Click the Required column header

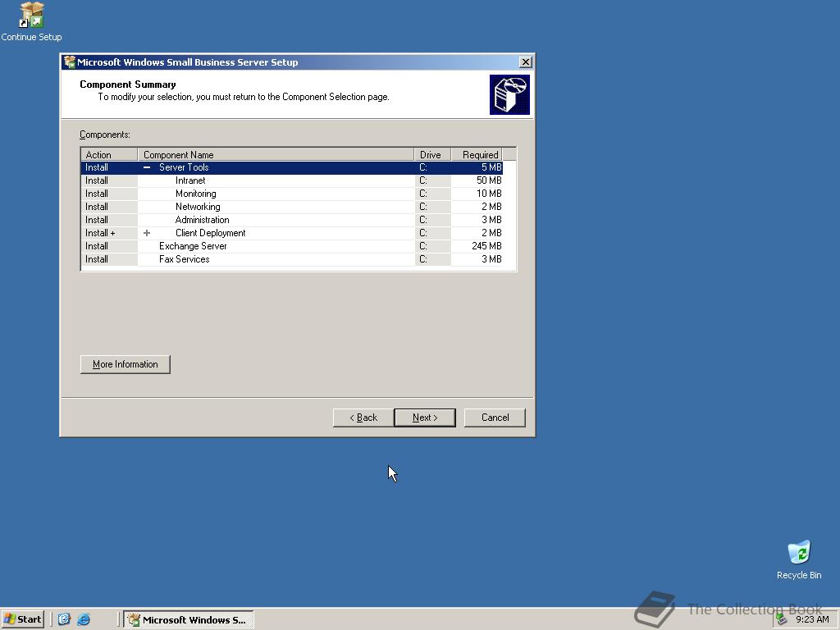pyautogui.click(x=477, y=155)
